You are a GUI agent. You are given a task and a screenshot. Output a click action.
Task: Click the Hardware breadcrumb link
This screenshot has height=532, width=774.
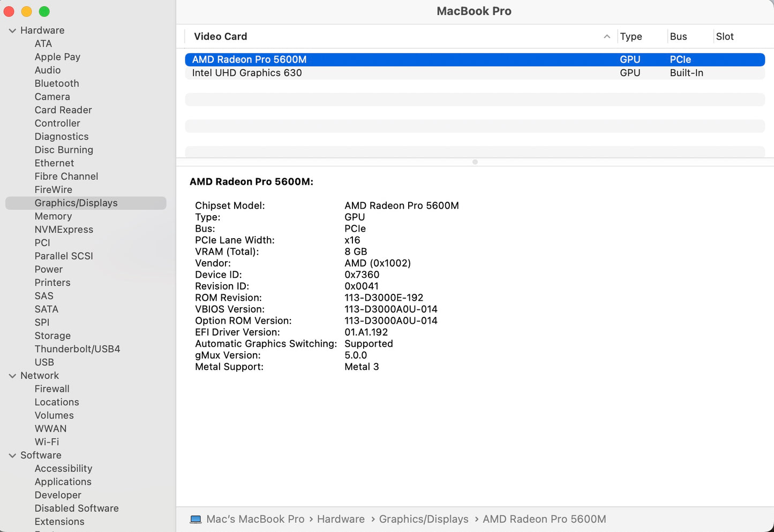click(341, 519)
